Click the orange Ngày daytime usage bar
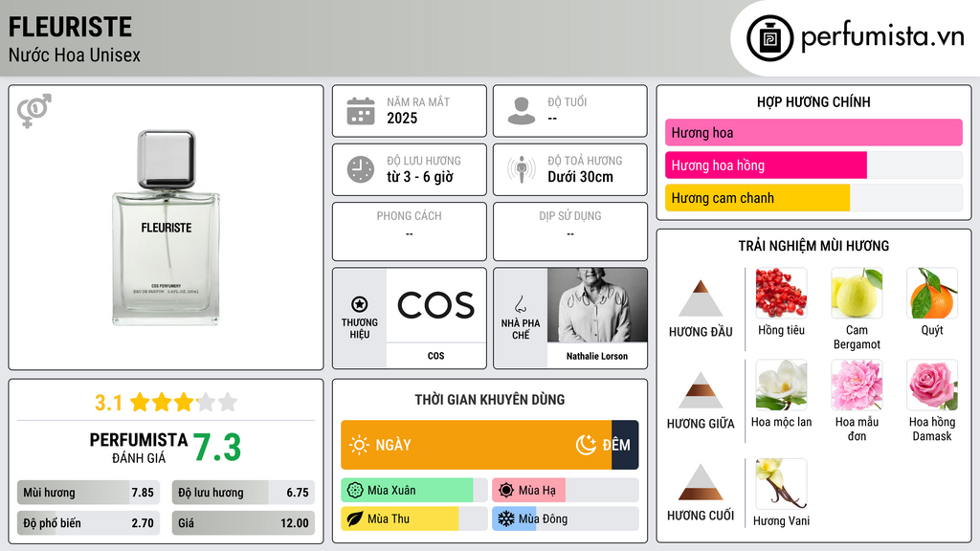The image size is (980, 551). tap(477, 445)
